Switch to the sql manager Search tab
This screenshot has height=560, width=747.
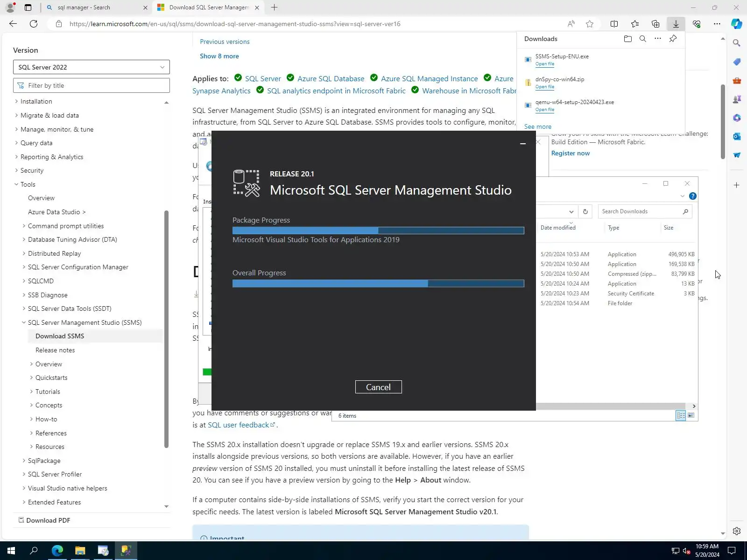coord(97,7)
